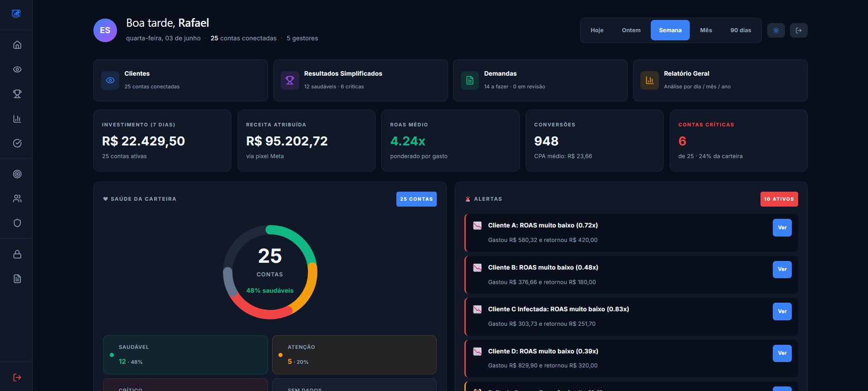Click the Receita Atribuída card
868x391 pixels.
pyautogui.click(x=307, y=140)
